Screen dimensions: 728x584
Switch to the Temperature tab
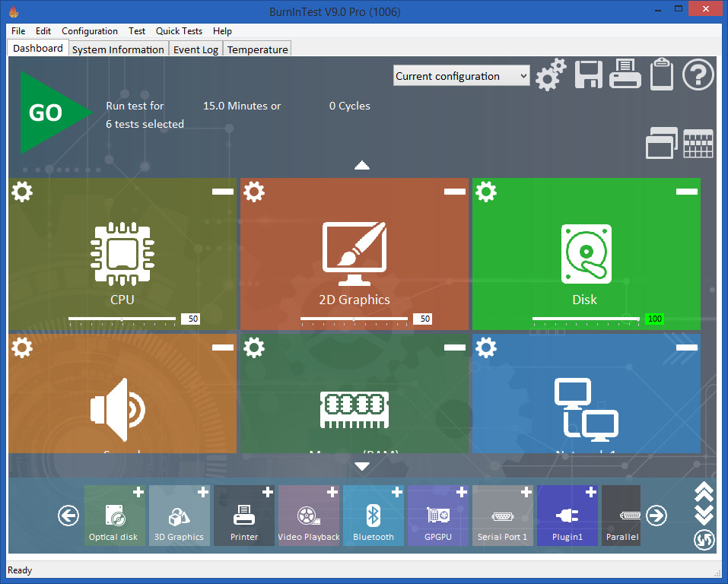point(258,49)
